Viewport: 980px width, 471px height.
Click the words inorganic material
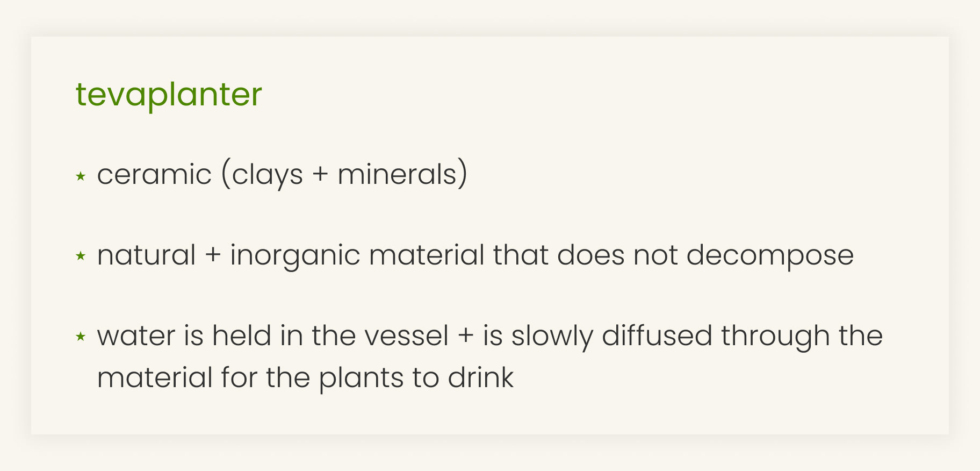[x=357, y=255]
